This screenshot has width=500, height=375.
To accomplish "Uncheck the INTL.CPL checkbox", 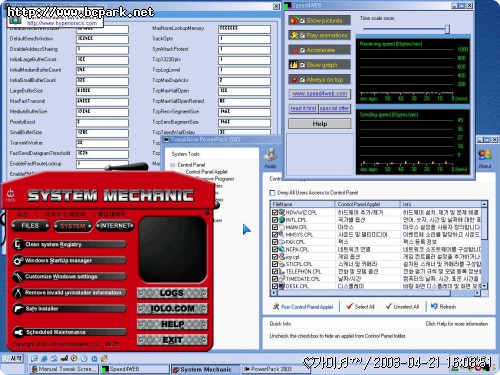I will point(275,220).
